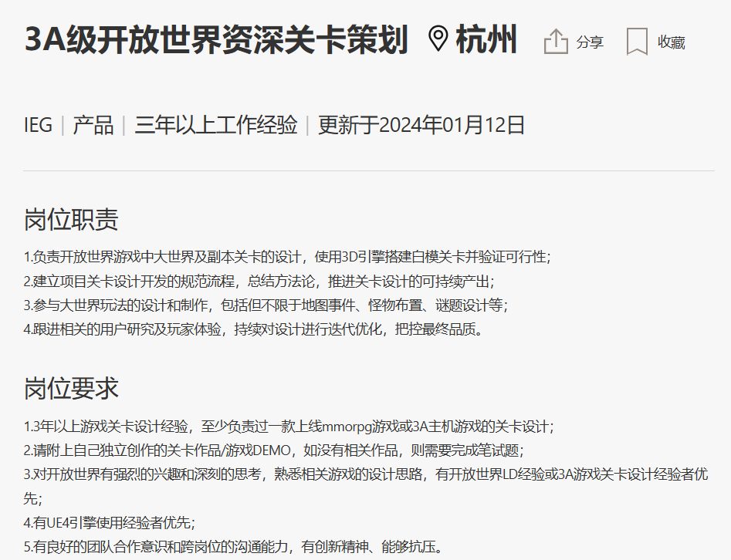Click 三年以上工作经验 text

click(216, 125)
